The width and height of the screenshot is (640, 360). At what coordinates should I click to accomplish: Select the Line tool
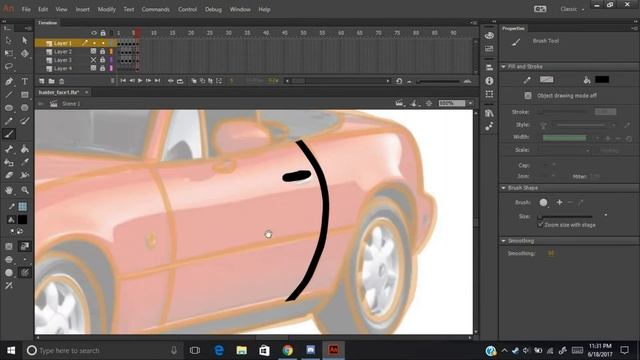(x=9, y=95)
